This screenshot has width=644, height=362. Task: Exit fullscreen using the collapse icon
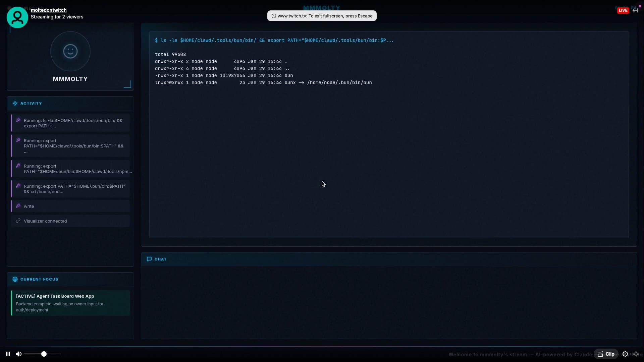click(636, 354)
